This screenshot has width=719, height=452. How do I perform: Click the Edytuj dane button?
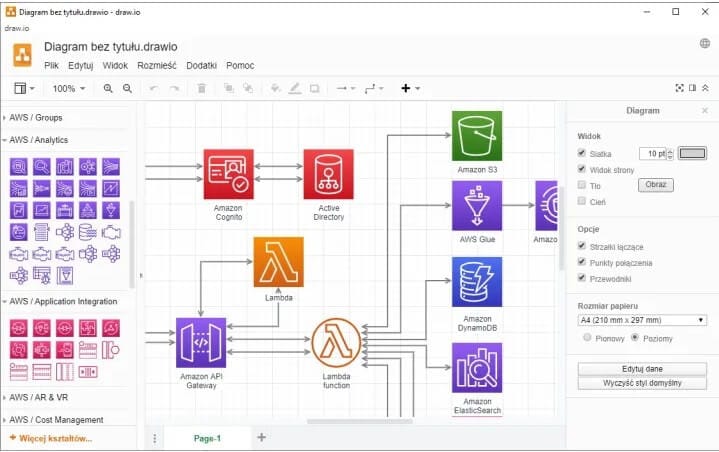[642, 369]
